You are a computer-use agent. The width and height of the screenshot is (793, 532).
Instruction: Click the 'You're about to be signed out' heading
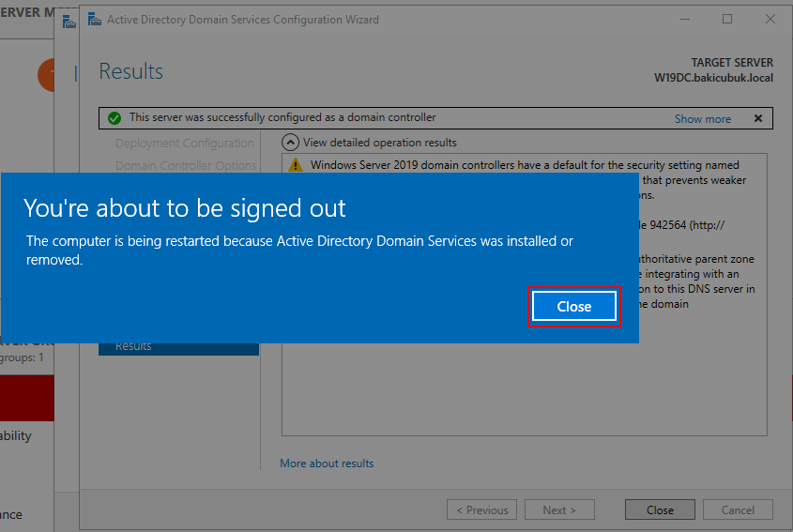[185, 208]
